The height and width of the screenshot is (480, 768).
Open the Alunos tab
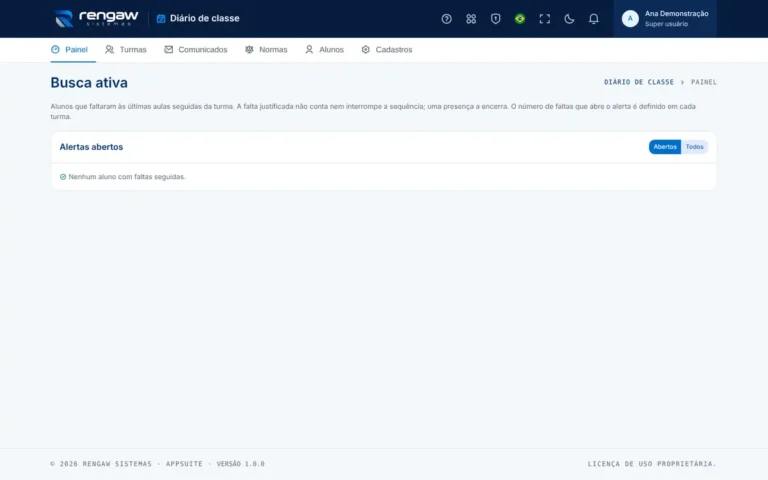point(324,49)
